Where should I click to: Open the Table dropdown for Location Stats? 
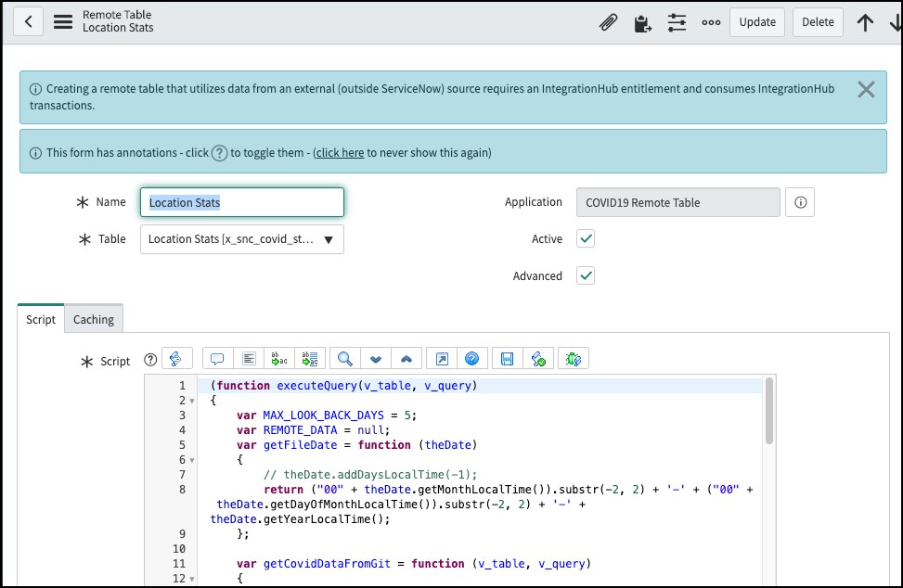(x=242, y=239)
